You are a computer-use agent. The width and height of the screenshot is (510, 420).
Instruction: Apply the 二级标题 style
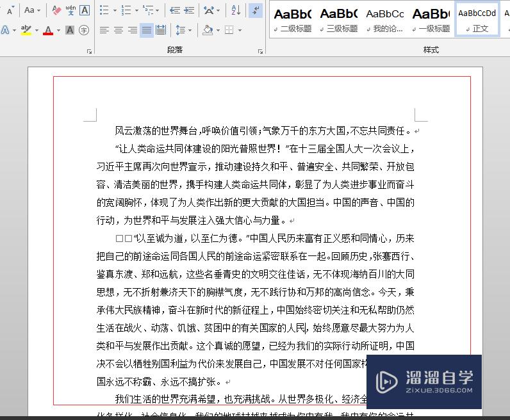coord(293,20)
